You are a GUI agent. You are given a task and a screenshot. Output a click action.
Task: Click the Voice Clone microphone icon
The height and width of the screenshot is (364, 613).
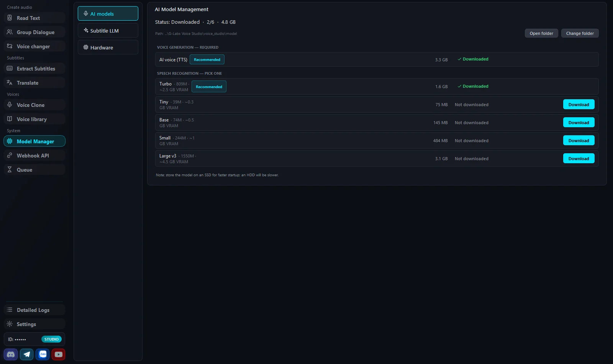click(x=10, y=105)
